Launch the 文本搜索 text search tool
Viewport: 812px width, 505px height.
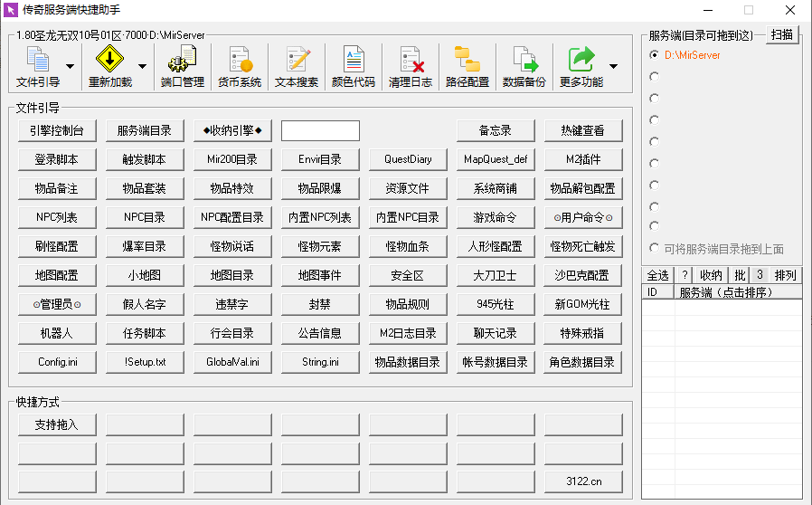pos(297,66)
